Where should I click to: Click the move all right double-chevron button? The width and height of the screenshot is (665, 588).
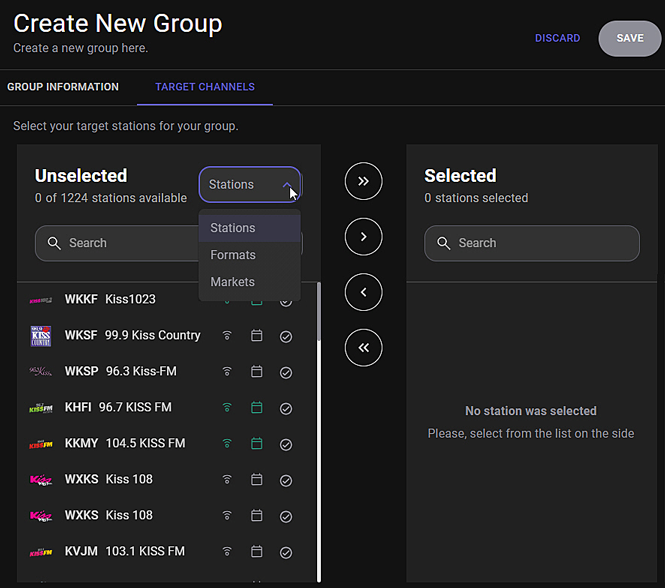coord(363,181)
